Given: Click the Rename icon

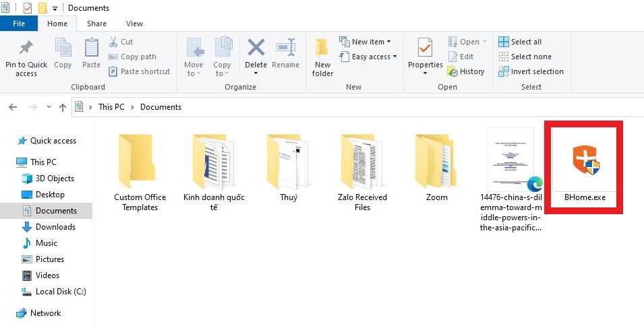Looking at the screenshot, I should (x=286, y=48).
